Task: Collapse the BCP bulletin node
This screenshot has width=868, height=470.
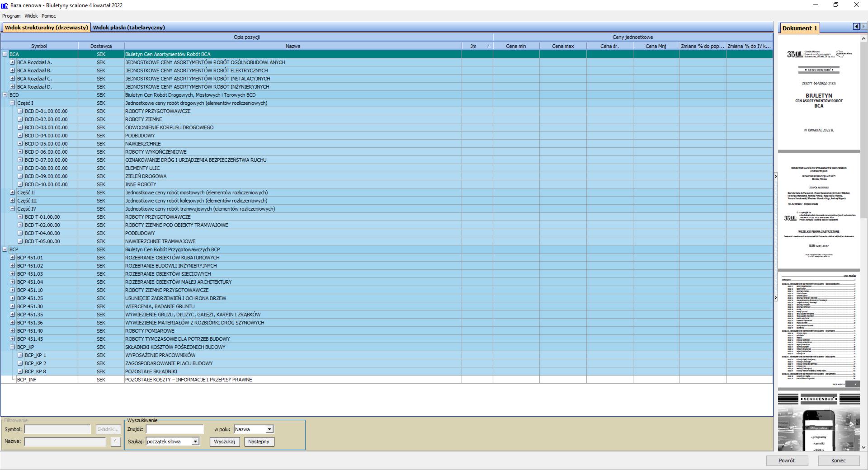Action: (x=5, y=249)
